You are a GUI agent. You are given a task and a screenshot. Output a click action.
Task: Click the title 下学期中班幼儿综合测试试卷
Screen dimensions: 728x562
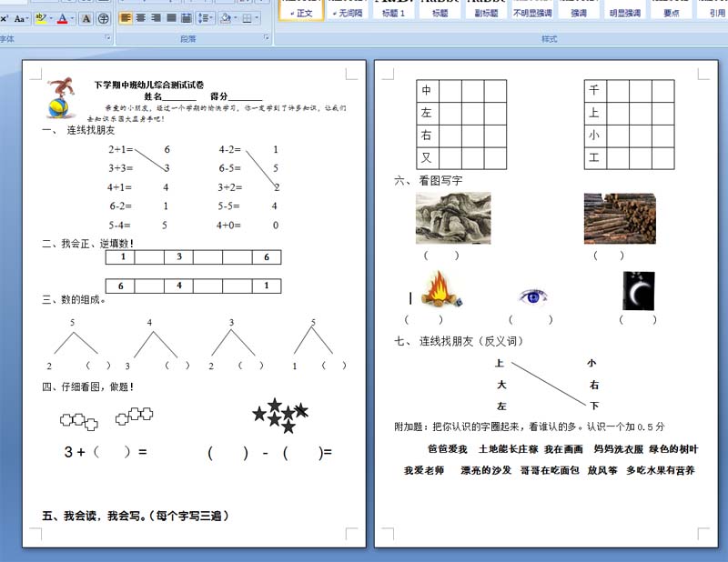(x=149, y=85)
